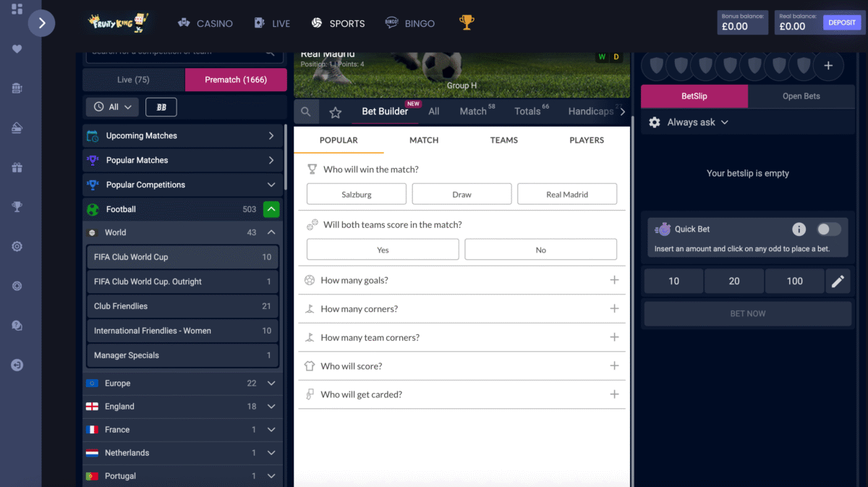Expand the sidebar with the arrow button
The width and height of the screenshot is (868, 487).
tap(42, 23)
